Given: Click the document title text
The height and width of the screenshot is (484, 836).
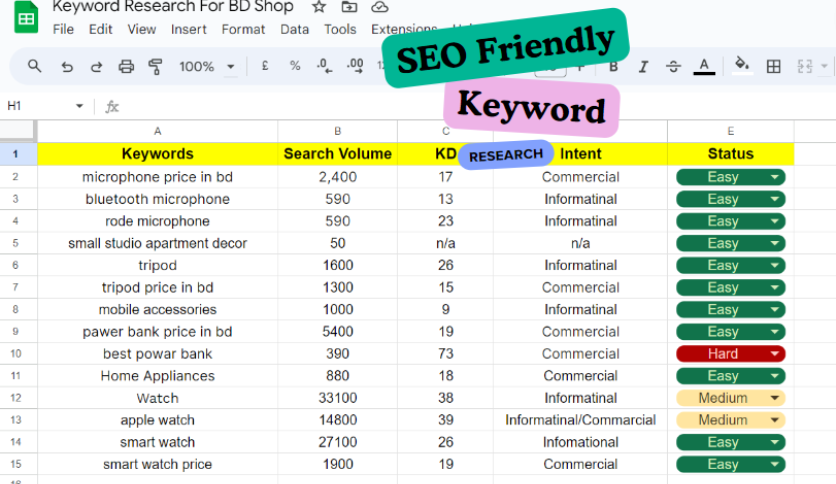Looking at the screenshot, I should point(173,7).
